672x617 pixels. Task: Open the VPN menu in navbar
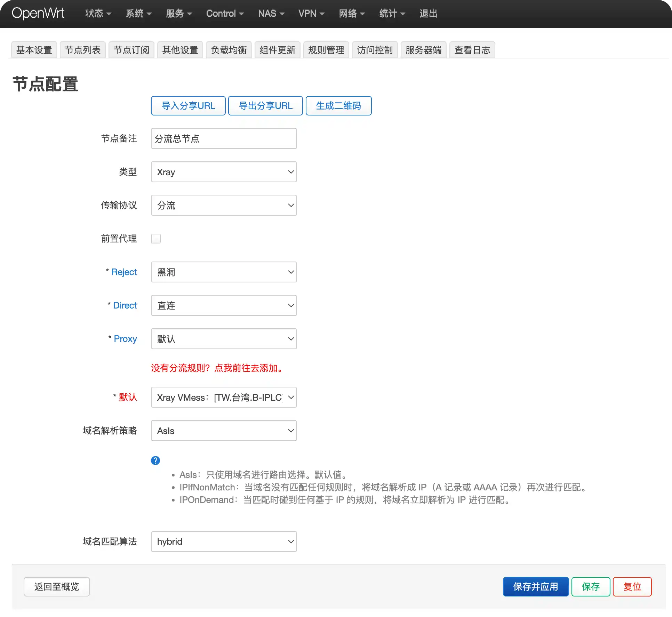pyautogui.click(x=311, y=14)
